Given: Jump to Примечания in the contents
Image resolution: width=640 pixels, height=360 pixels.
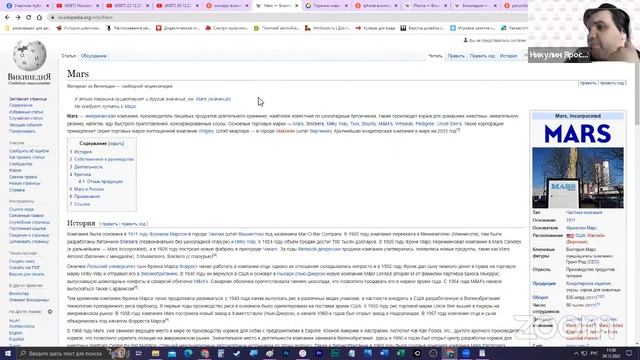Looking at the screenshot, I should coord(87,197).
